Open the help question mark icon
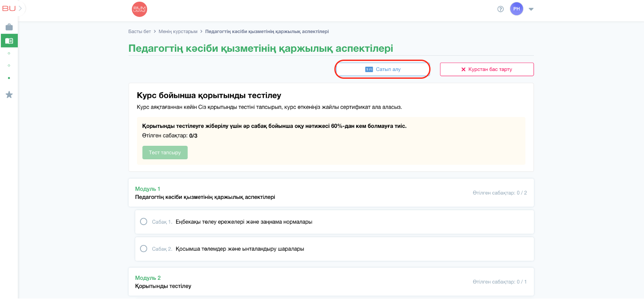 (x=501, y=9)
